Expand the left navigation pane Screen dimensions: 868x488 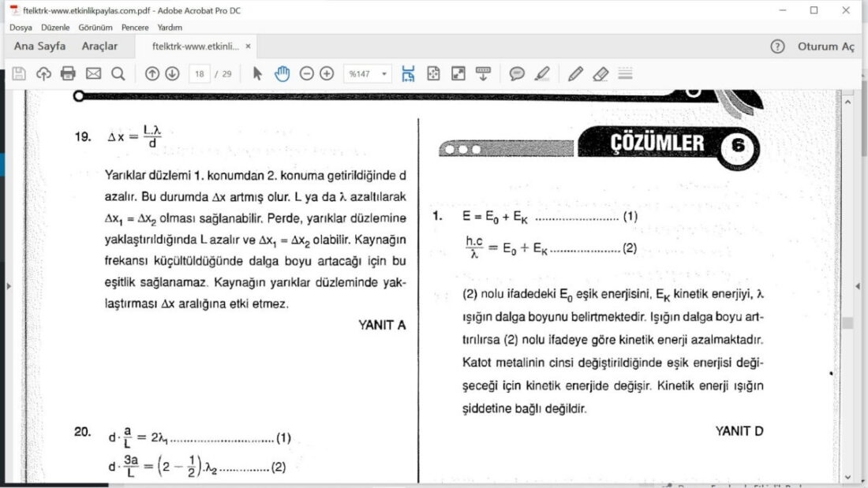pyautogui.click(x=9, y=286)
